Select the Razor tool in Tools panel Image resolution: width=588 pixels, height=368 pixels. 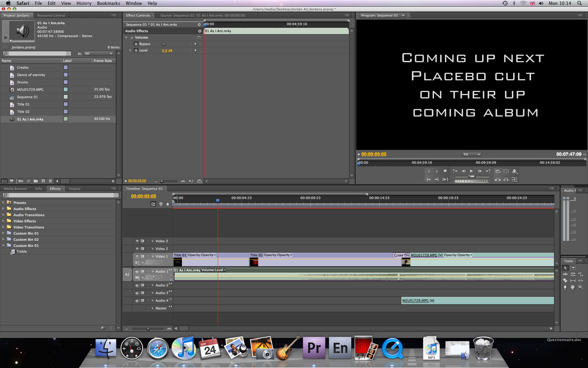coord(565,280)
